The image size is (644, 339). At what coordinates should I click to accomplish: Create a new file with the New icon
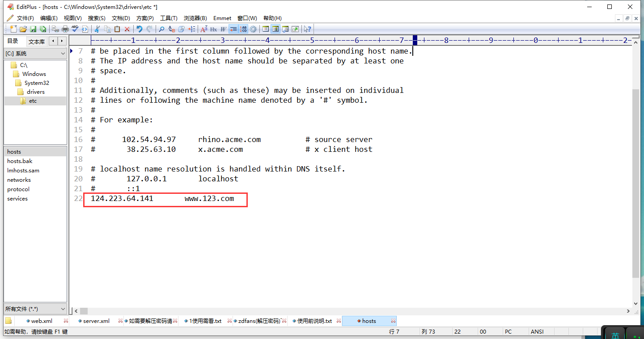[13, 29]
